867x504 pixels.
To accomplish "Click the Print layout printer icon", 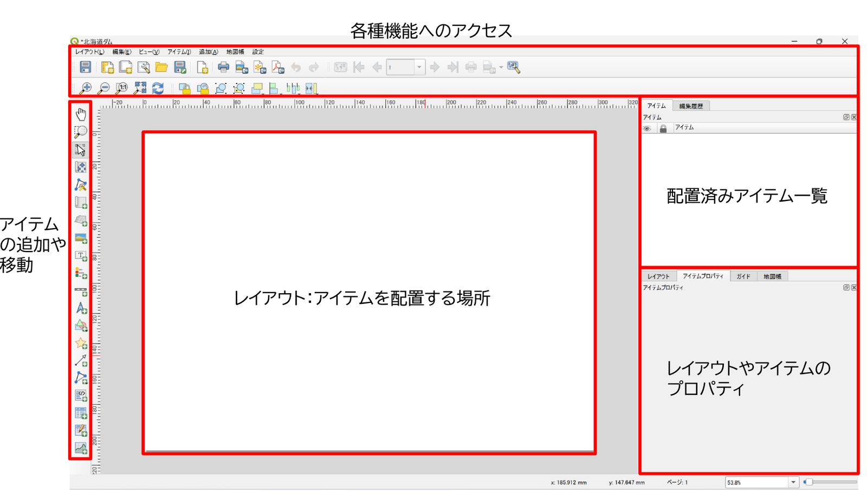I will coord(223,67).
